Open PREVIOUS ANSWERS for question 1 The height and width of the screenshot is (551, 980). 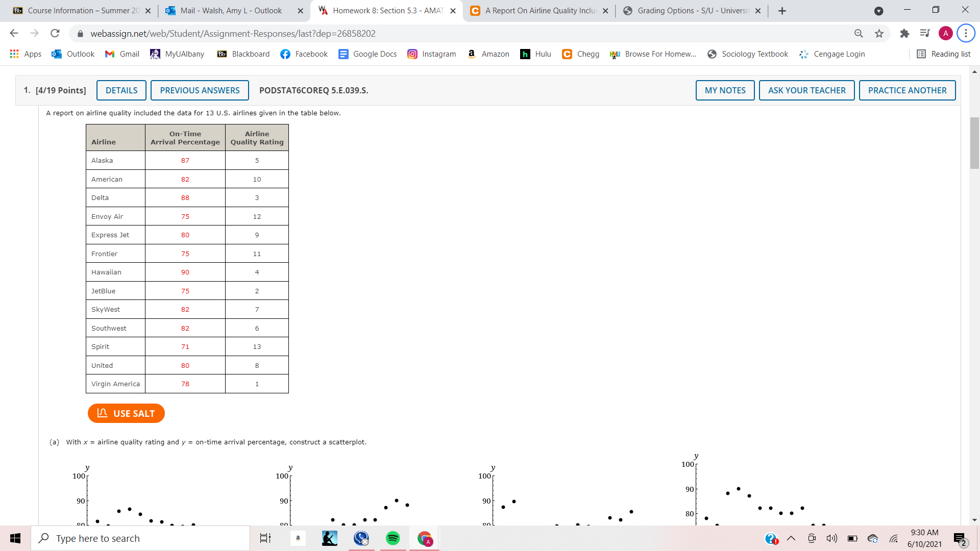pyautogui.click(x=200, y=90)
